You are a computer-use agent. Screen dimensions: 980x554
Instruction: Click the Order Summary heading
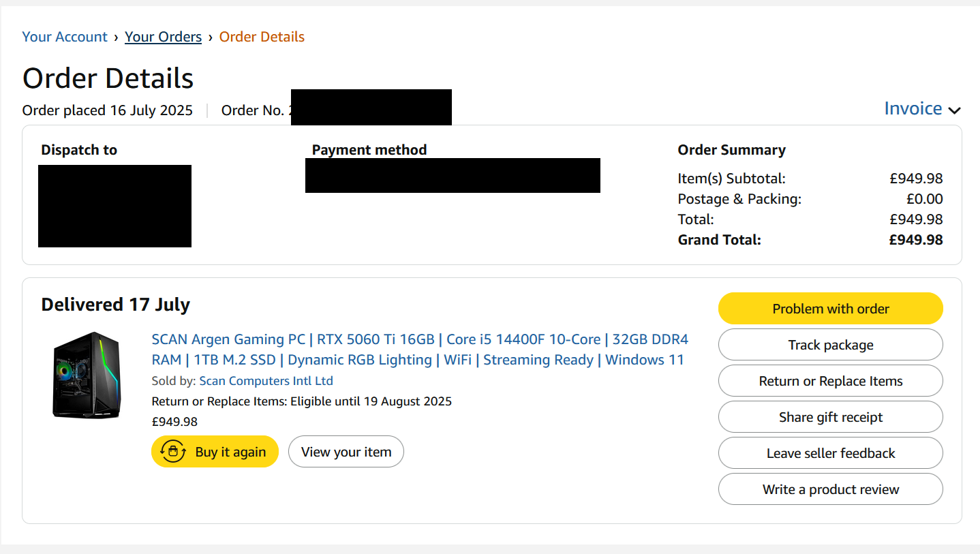[x=731, y=150]
